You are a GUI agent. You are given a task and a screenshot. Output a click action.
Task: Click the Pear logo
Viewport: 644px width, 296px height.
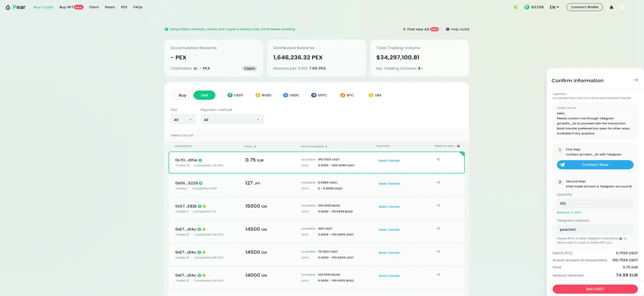15,7
